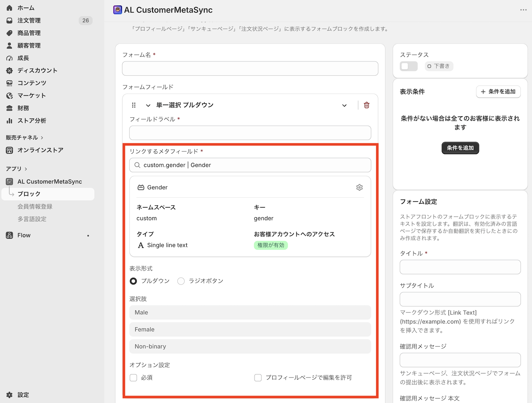Expand the 販売チャネル section chevron
This screenshot has height=403, width=532.
42,138
